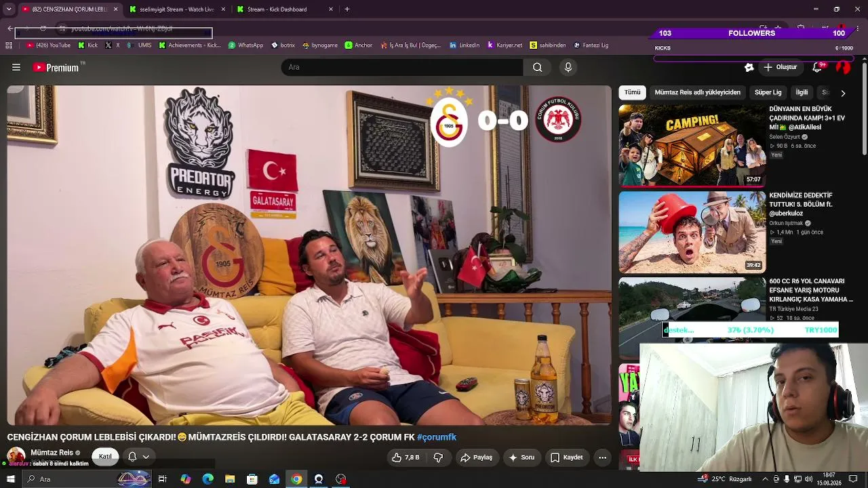This screenshot has height=488, width=868.
Task: Open the LinkedIn bookmark
Action: pyautogui.click(x=465, y=45)
